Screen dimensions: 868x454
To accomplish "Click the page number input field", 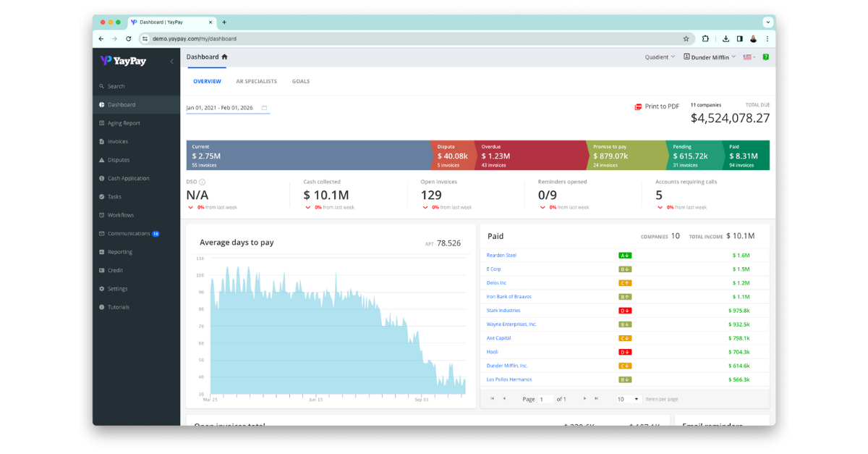I will coord(545,399).
